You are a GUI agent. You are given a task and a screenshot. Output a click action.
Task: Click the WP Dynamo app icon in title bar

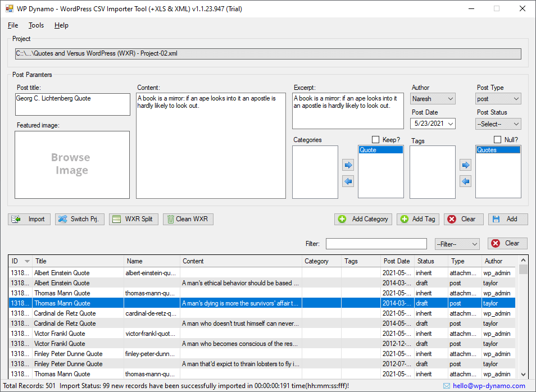pos(9,9)
